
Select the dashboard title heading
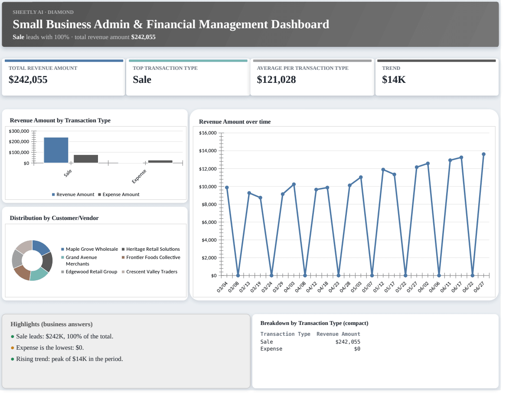pos(171,24)
